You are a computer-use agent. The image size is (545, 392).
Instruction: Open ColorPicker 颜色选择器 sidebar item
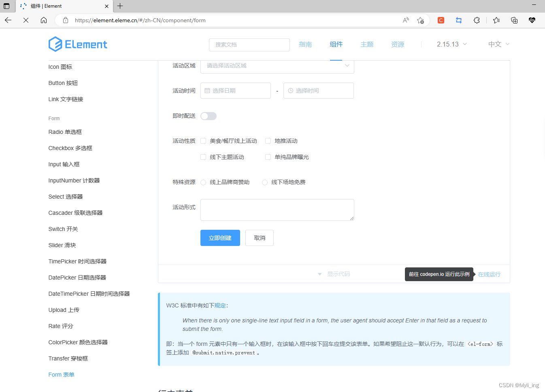tap(78, 342)
